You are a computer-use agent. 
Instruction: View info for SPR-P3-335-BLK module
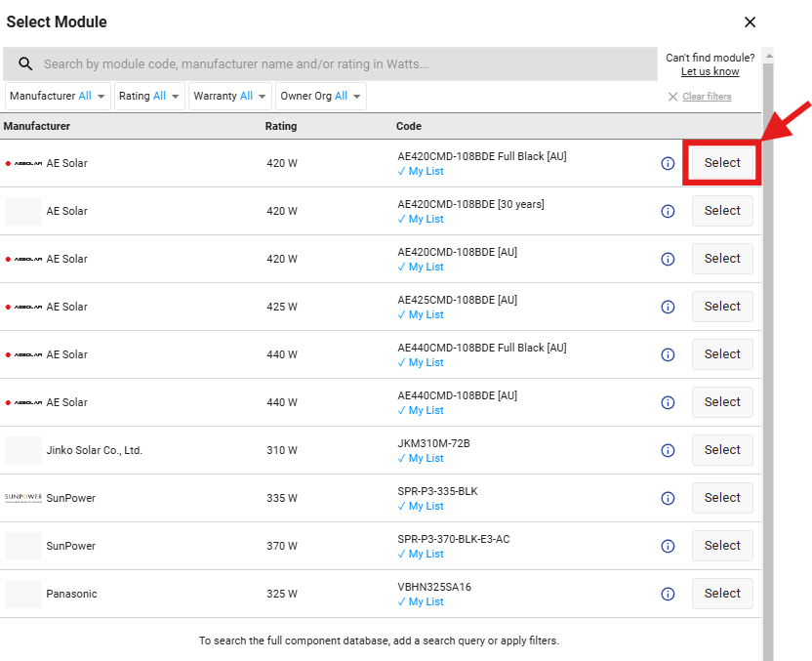(668, 498)
